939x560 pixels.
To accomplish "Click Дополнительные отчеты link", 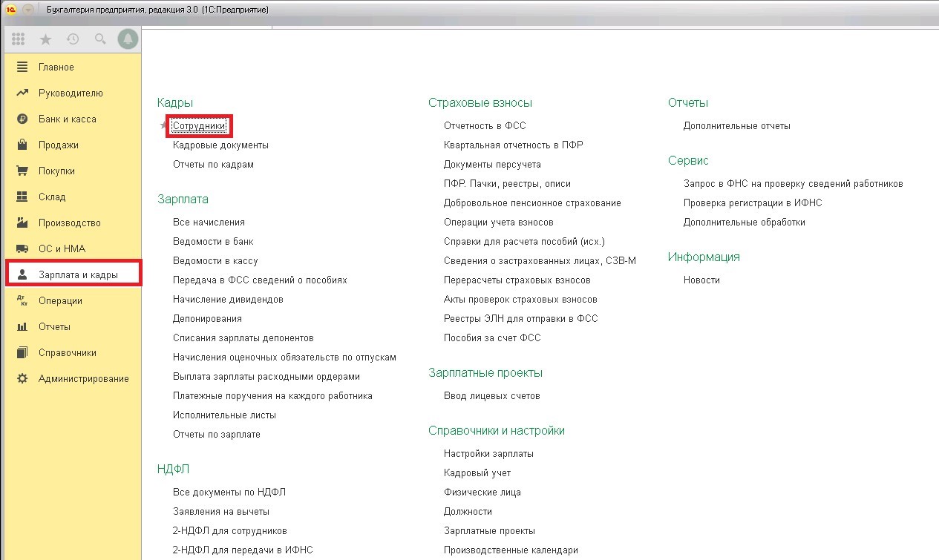I will (x=736, y=126).
